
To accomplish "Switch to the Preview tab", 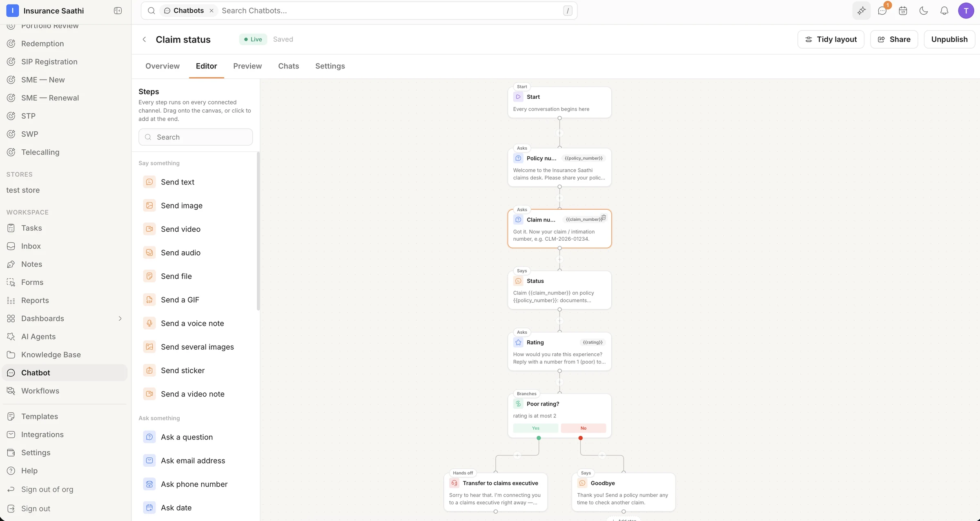I will (x=247, y=66).
